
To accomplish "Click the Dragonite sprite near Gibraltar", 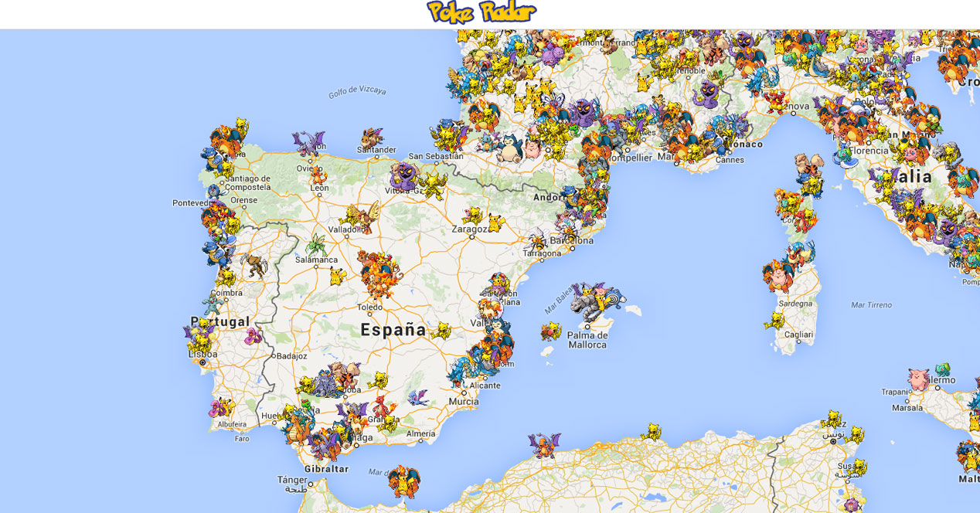I will (295, 433).
